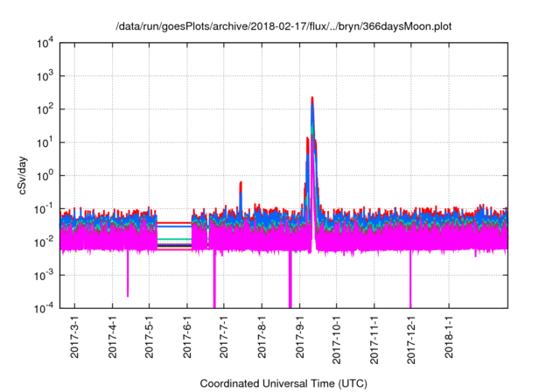560x392 pixels.
Task: Select the 2017-8-1 date tick label
Action: coord(262,340)
